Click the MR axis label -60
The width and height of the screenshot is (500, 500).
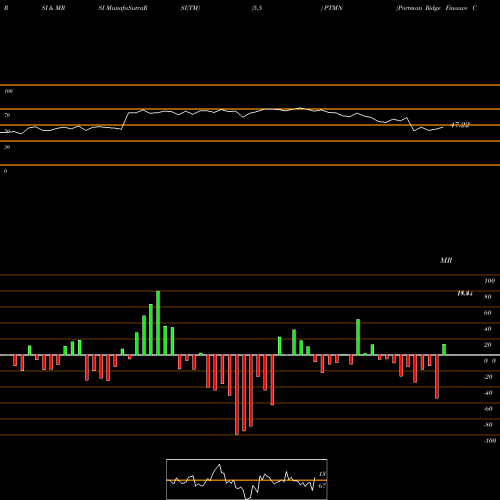click(488, 409)
